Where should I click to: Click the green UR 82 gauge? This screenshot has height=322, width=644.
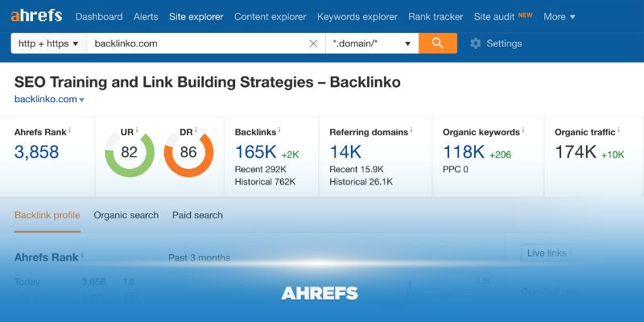point(130,153)
